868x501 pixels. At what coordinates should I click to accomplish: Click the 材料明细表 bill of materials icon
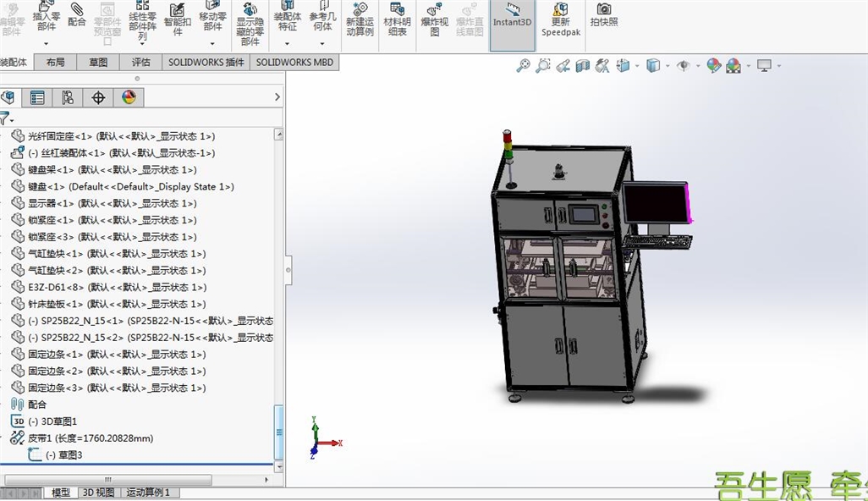click(x=397, y=19)
